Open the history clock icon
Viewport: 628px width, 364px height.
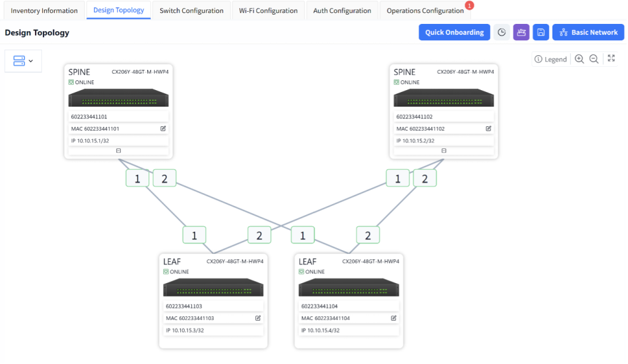[x=502, y=32]
